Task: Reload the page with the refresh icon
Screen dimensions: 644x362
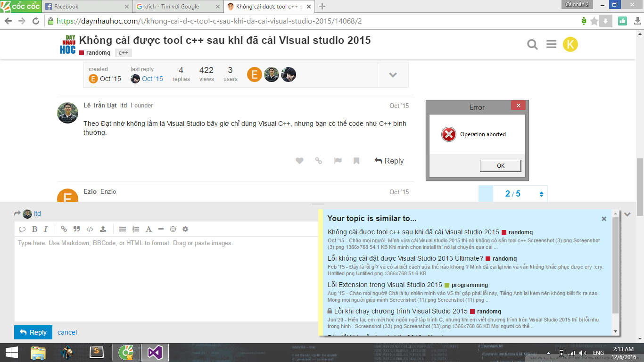Action: pyautogui.click(x=35, y=21)
